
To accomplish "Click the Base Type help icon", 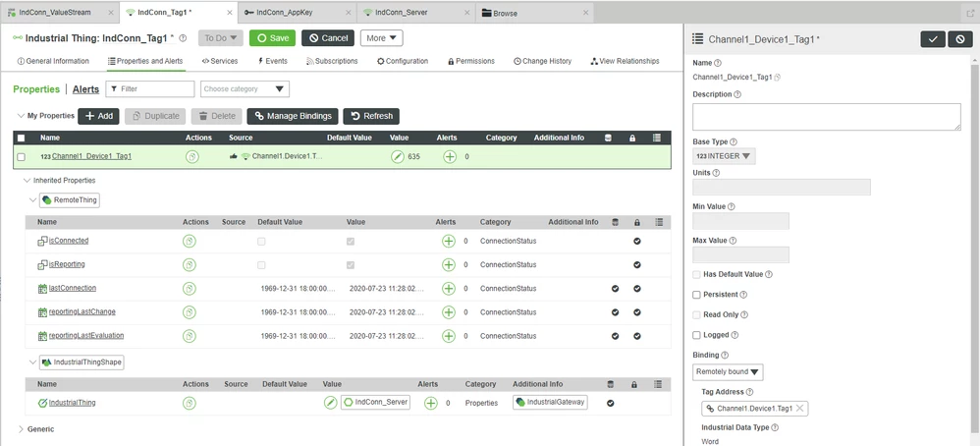I will pos(734,142).
